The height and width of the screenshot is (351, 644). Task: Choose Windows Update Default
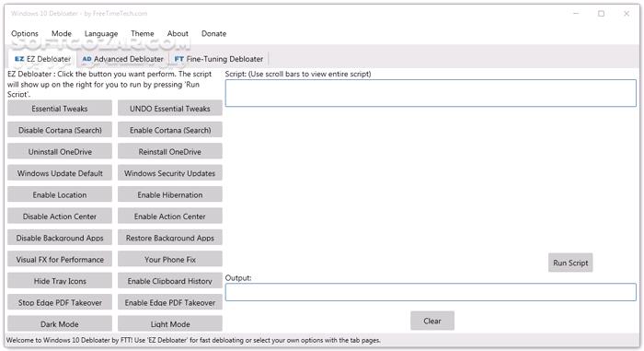[x=60, y=173]
